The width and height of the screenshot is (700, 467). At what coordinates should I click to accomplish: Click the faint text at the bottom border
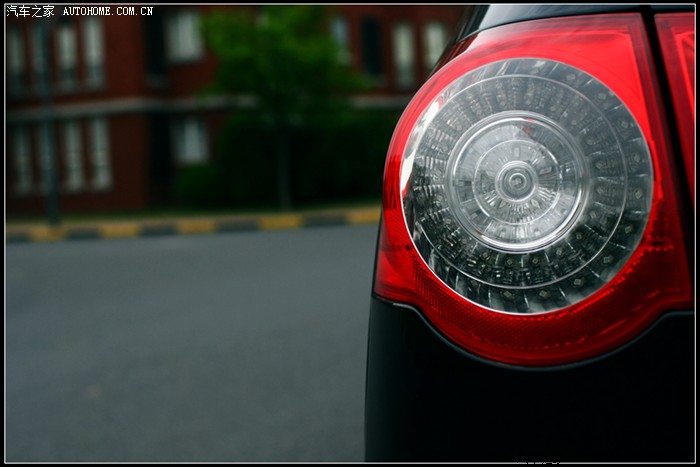(540, 461)
